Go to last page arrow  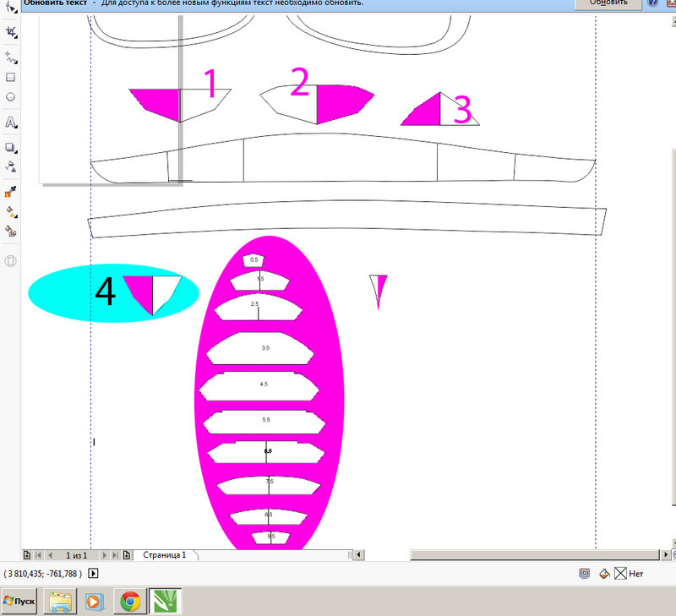pos(115,555)
